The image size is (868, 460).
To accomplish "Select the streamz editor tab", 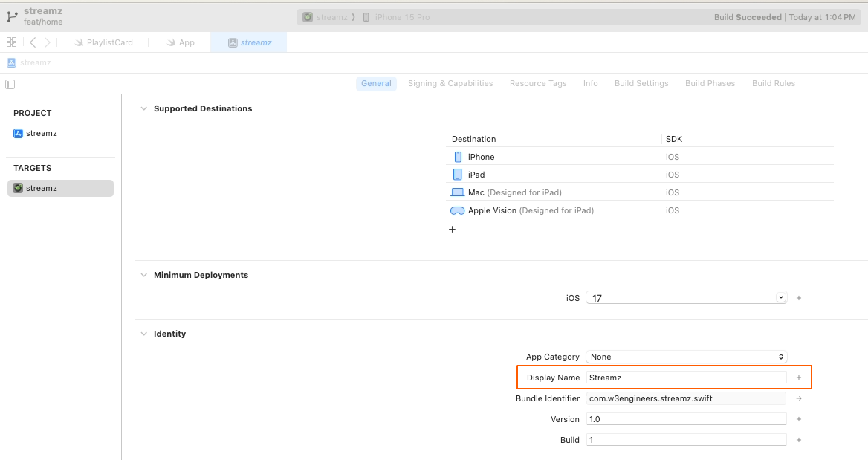I will (x=250, y=42).
